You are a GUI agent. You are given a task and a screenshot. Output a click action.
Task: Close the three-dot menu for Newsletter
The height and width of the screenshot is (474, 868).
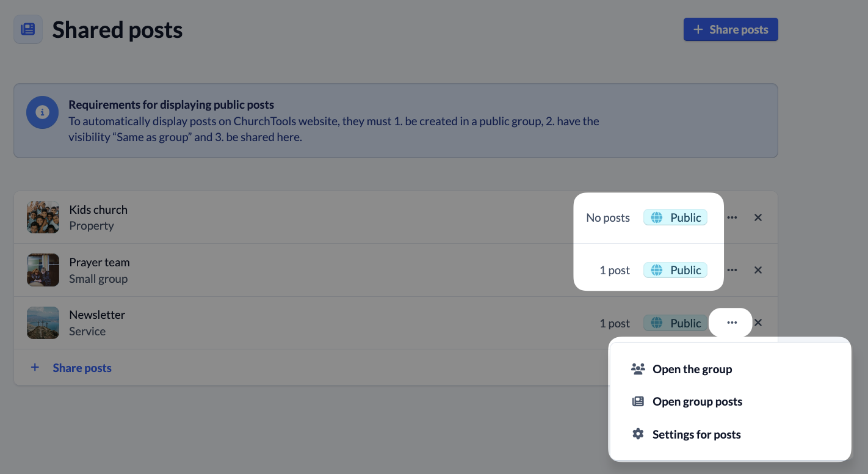tap(731, 323)
